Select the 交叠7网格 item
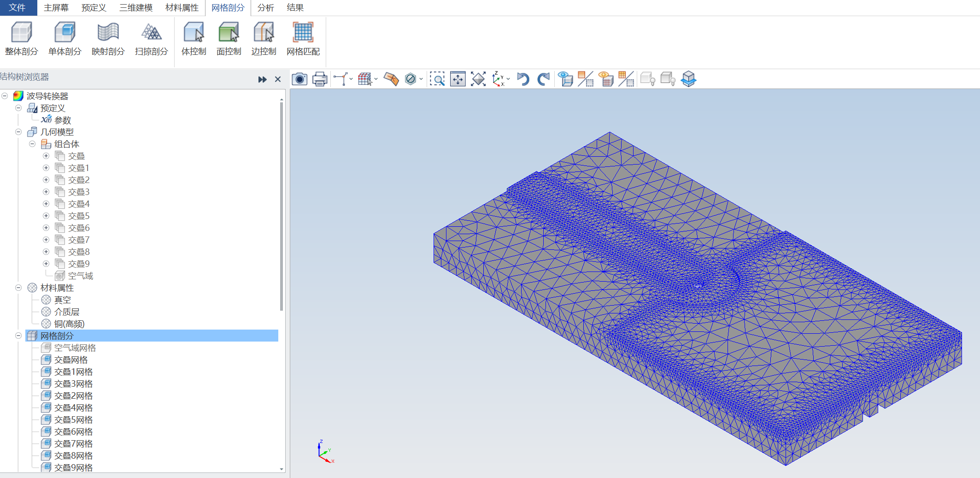 73,443
